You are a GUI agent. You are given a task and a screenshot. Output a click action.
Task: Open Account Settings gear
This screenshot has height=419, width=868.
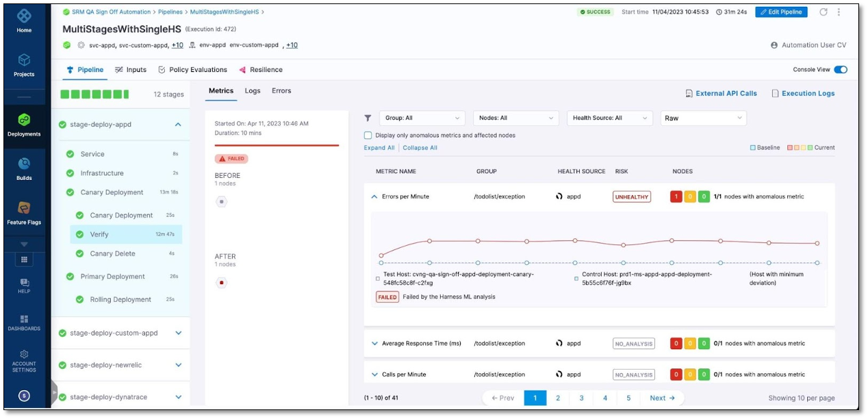point(24,359)
